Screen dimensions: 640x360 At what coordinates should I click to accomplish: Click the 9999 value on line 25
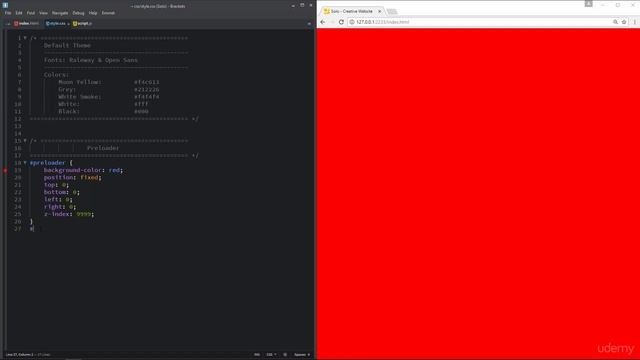click(84, 214)
